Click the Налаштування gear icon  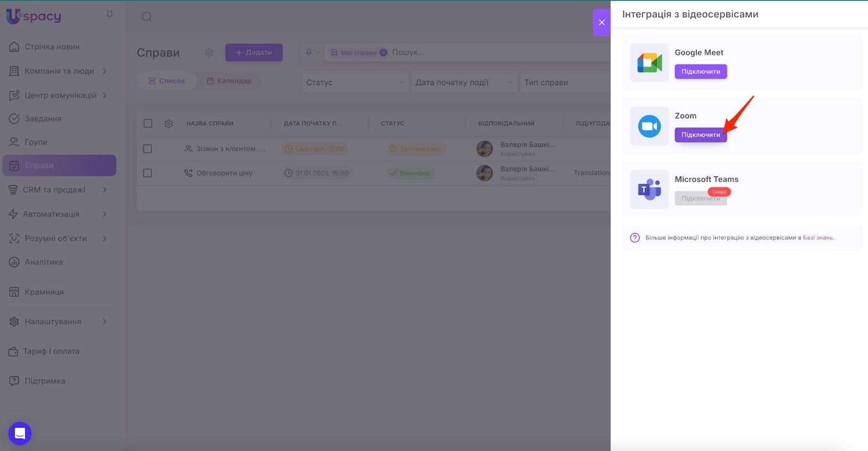click(x=14, y=322)
